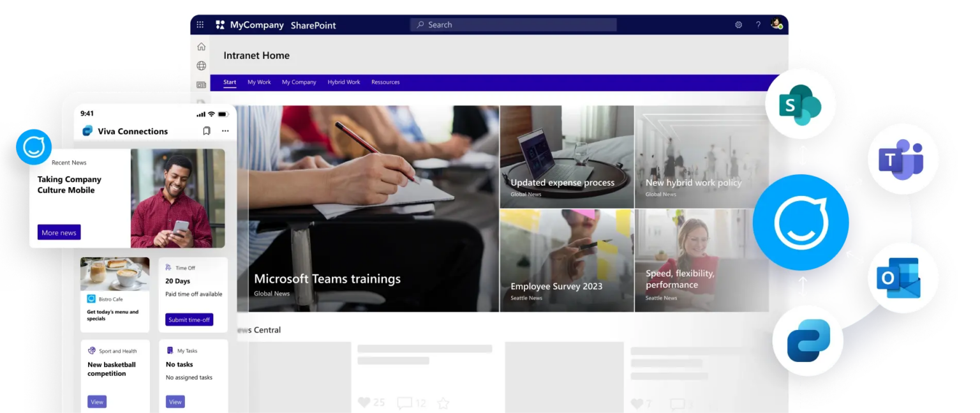Select the SharePoint app icon
Viewport: 980px width, 413px height.
(x=801, y=102)
